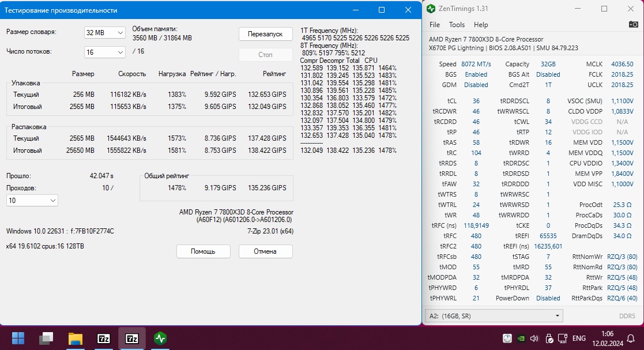Viewport: 644px width, 350px height.
Task: Click FCLK value 2018.25
Action: 622,74
